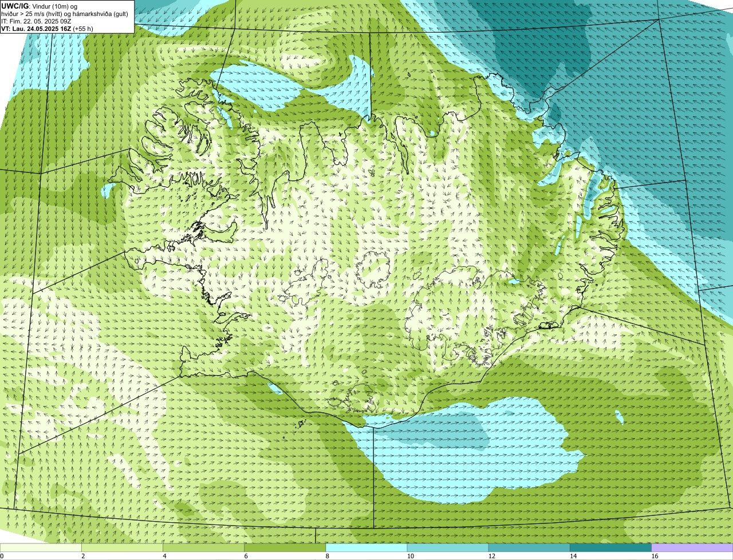
Task: Click the 12–14 m/s teal legend swatch
Action: click(x=529, y=548)
